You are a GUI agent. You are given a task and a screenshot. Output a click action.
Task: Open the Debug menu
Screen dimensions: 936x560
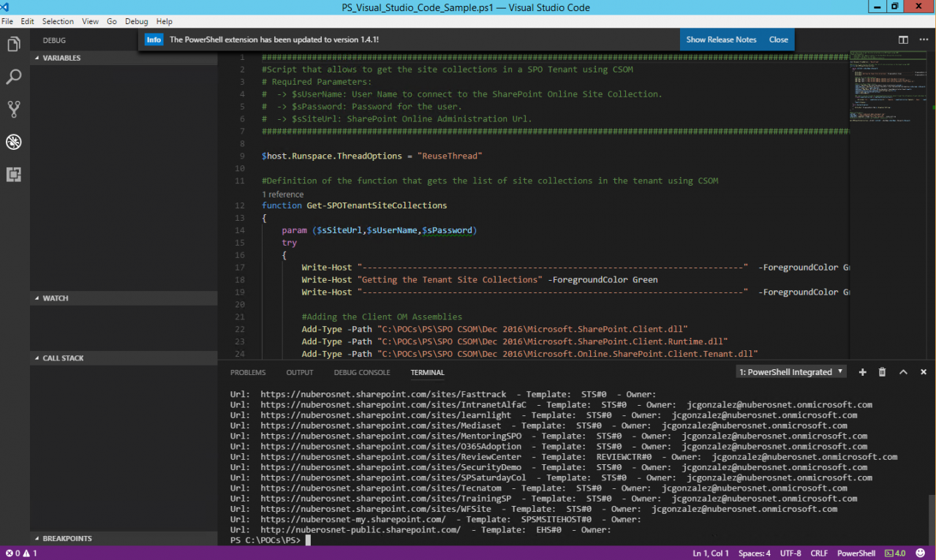click(136, 21)
